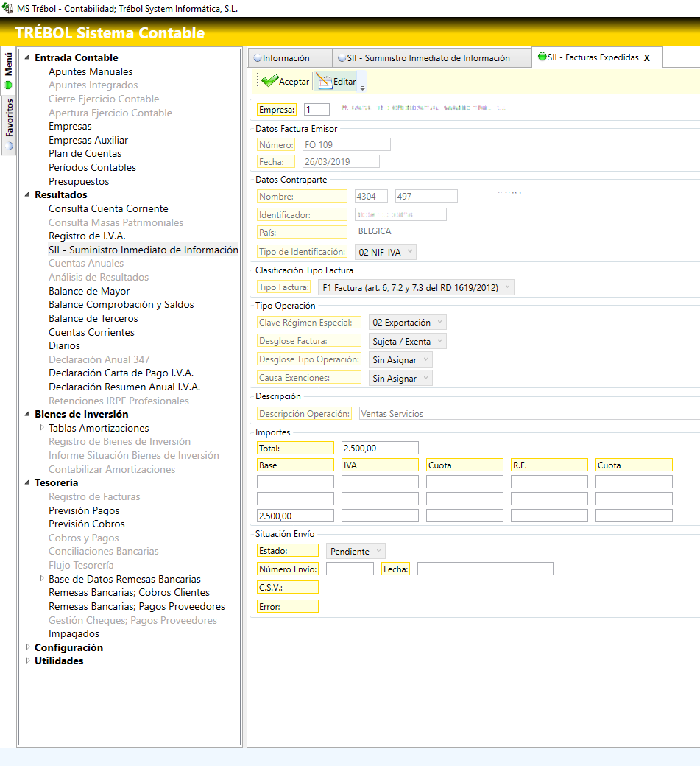
Task: Open Balance de Mayor
Action: (89, 291)
